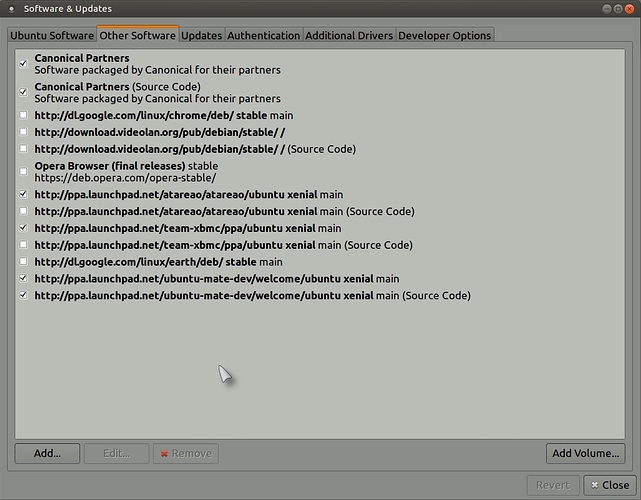Click the Add... button
641x500 pixels.
47,453
